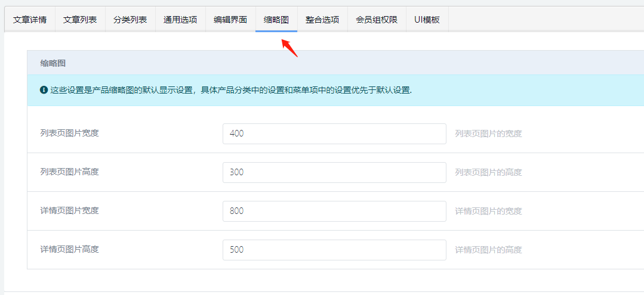Click the 详情页图片高度 field showing 500
644x295 pixels.
(x=334, y=250)
